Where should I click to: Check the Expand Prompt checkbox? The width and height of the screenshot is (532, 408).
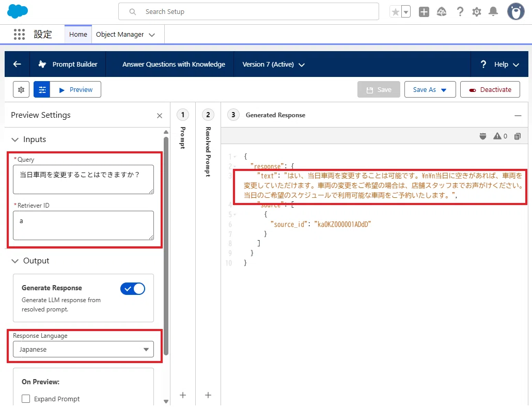tap(26, 399)
